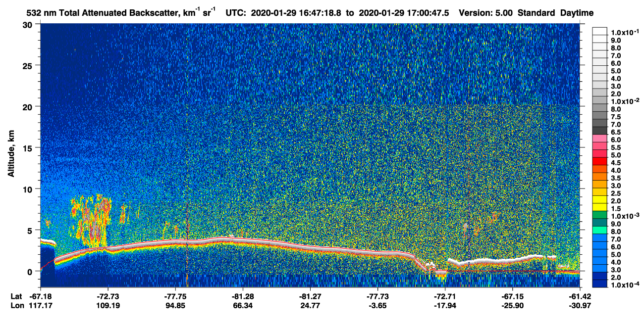Click the altitude tick label '25'
The image size is (644, 330).
(28, 66)
